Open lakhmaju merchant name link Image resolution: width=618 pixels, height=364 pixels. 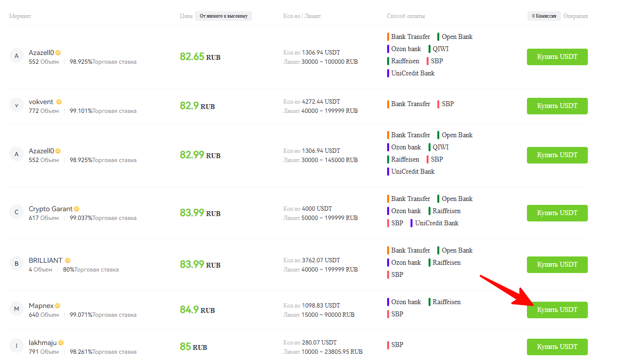pyautogui.click(x=42, y=343)
